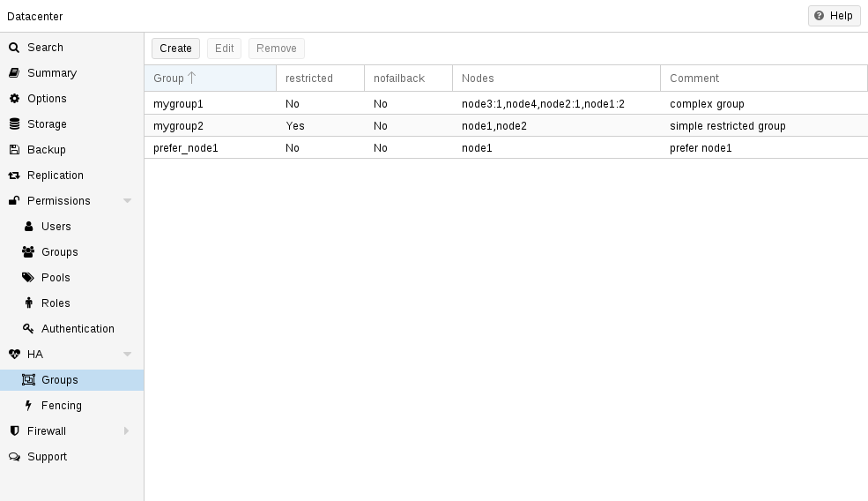
Task: Click the HA heartbeat icon
Action: pyautogui.click(x=14, y=355)
